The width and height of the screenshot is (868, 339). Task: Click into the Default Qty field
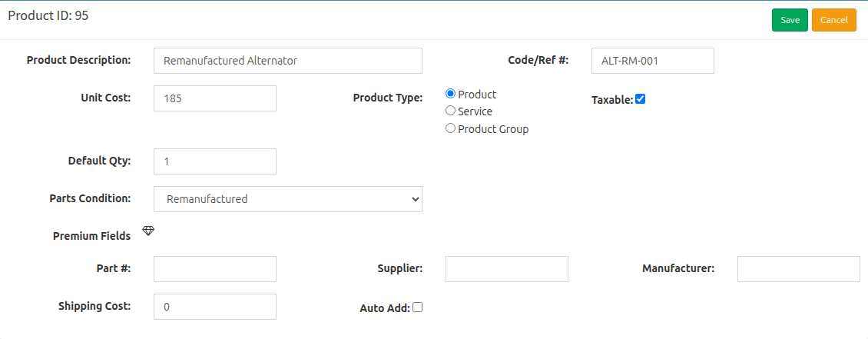coord(215,161)
